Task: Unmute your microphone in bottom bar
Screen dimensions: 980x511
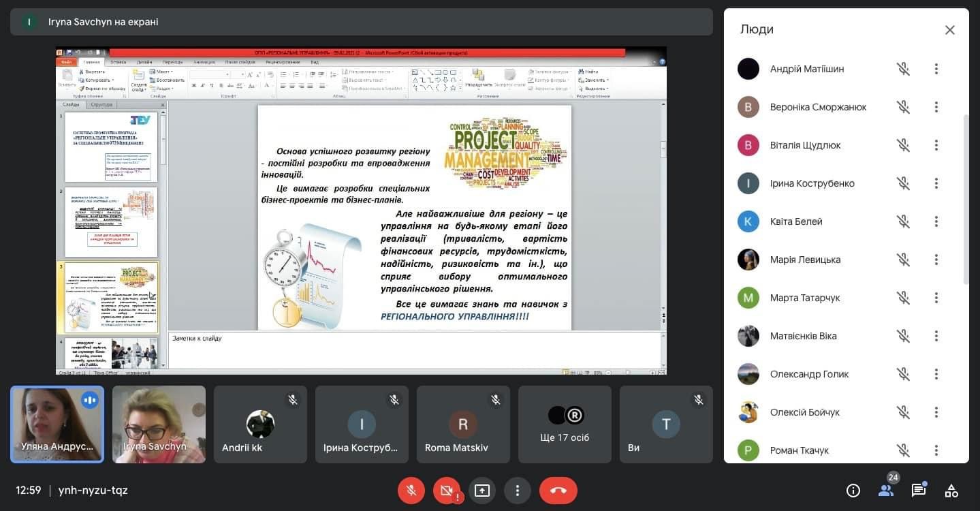Action: tap(411, 491)
